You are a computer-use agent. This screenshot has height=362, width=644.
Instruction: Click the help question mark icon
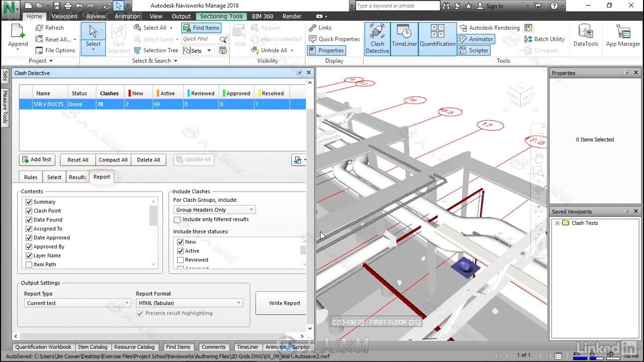[x=554, y=6]
